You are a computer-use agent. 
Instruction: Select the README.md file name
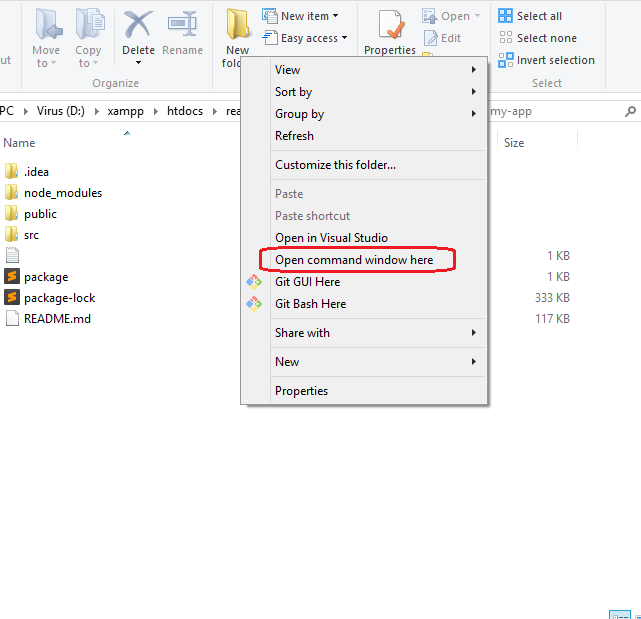[x=57, y=319]
